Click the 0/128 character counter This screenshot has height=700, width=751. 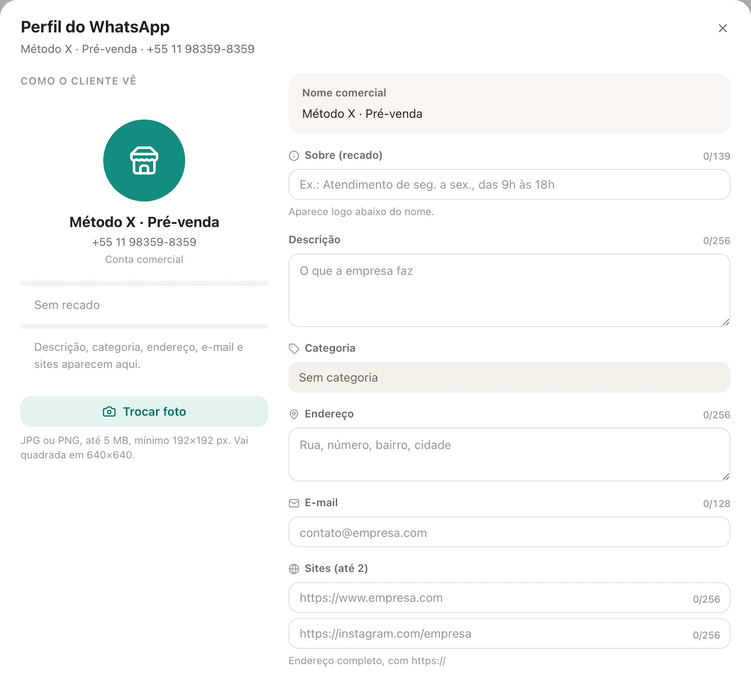point(717,504)
